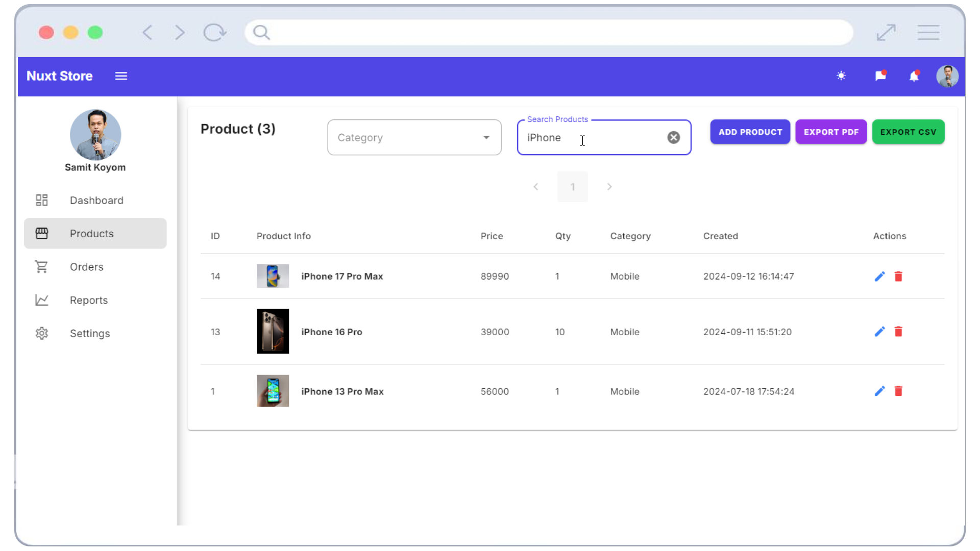Toggle the sidebar hamburger menu
Screen dimensions: 980x551
(121, 76)
